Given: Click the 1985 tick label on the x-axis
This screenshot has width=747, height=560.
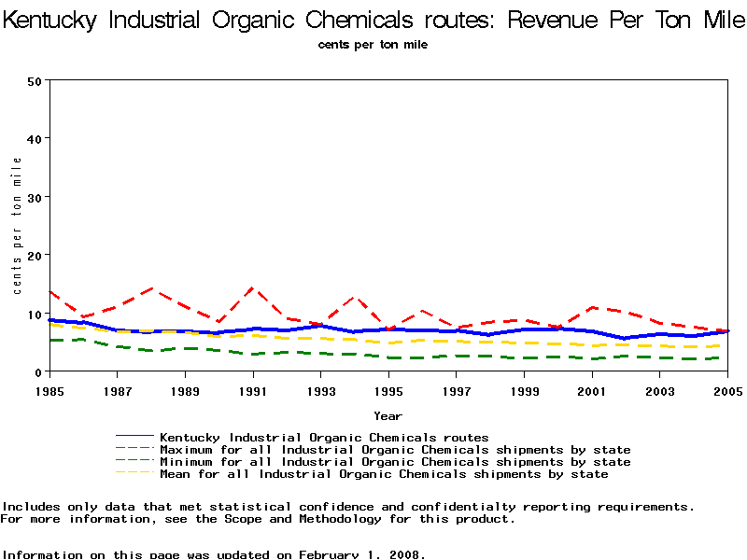Looking at the screenshot, I should [49, 390].
